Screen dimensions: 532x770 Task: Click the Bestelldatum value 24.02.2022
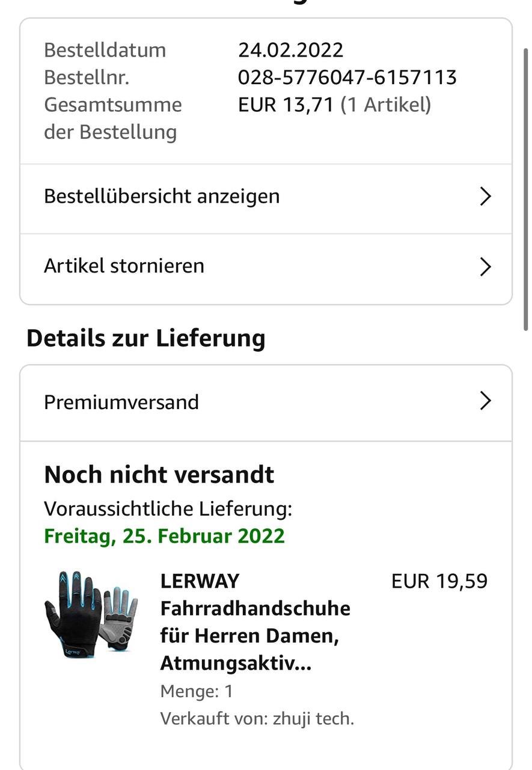click(x=290, y=49)
